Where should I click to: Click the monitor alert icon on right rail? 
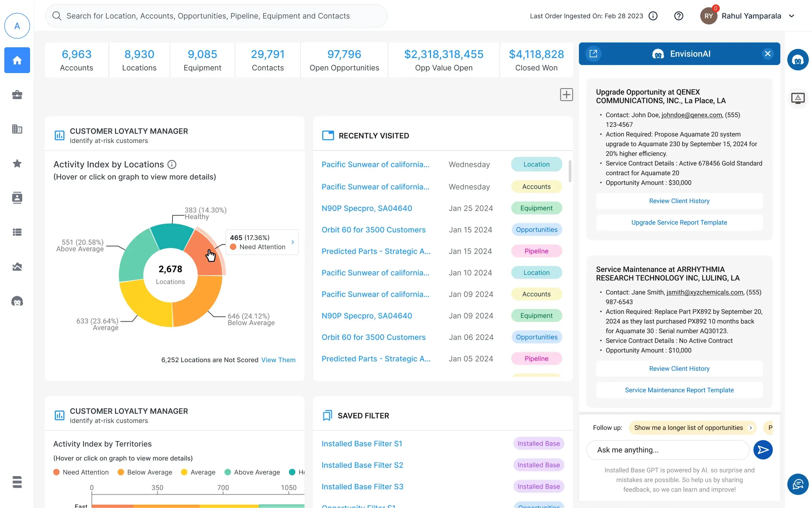coord(798,98)
